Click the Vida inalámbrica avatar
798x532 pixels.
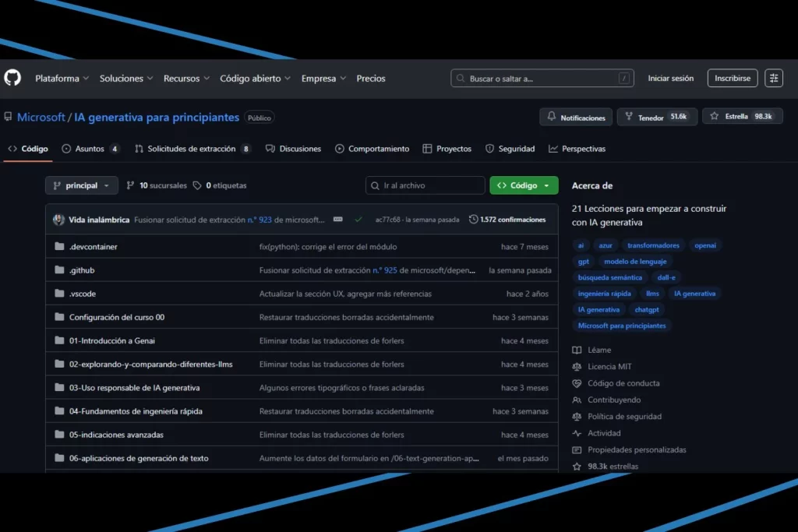(58, 220)
